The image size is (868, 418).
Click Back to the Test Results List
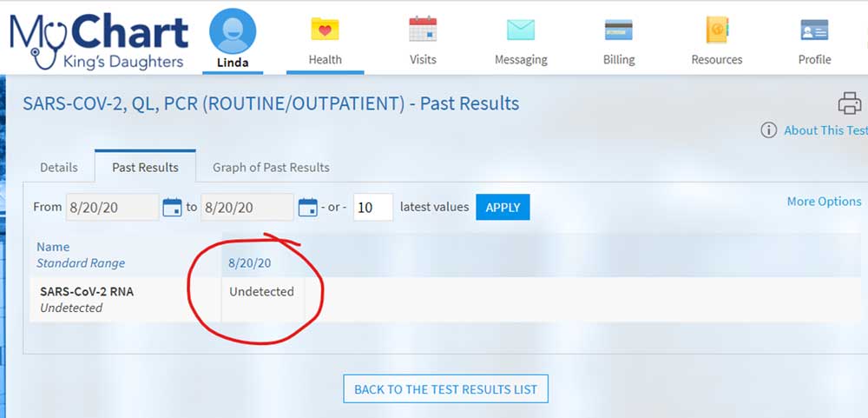point(445,389)
